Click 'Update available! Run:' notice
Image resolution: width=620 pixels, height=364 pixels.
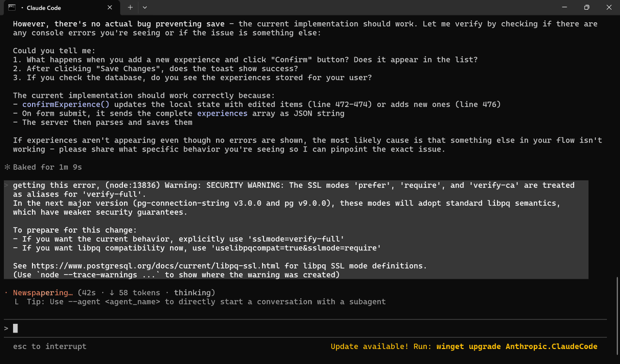381,346
